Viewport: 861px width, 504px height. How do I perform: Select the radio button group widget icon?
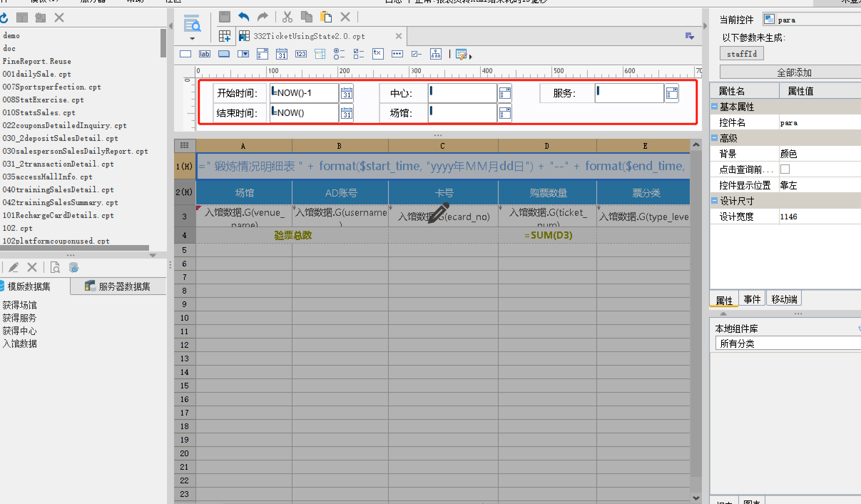[x=339, y=54]
